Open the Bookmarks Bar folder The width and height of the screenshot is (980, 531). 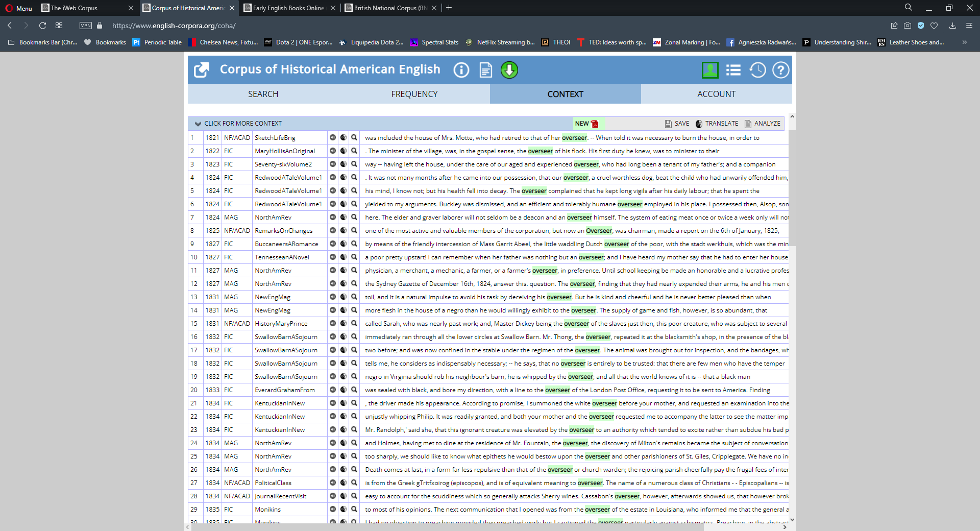coord(43,42)
